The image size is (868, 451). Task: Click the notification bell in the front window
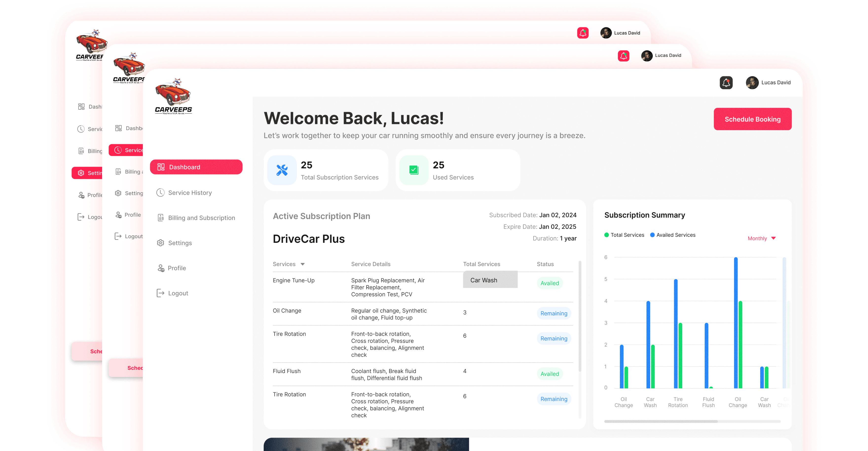coord(726,82)
